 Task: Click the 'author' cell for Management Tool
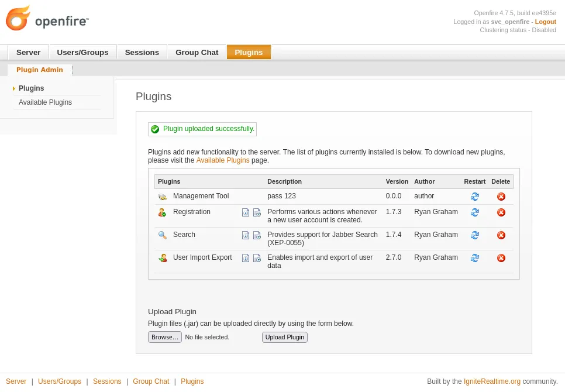(424, 196)
